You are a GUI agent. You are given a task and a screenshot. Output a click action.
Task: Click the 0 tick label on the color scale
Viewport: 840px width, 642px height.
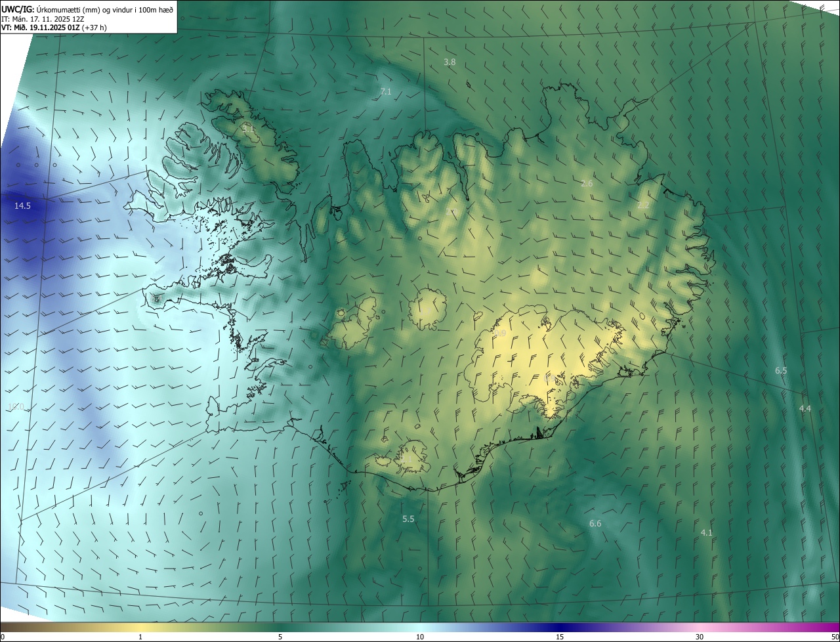3,637
